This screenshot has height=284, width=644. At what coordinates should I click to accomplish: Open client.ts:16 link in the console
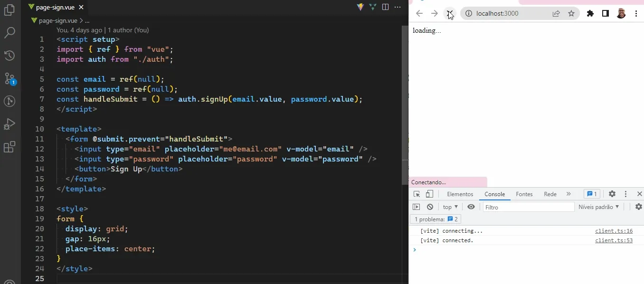[x=614, y=231]
